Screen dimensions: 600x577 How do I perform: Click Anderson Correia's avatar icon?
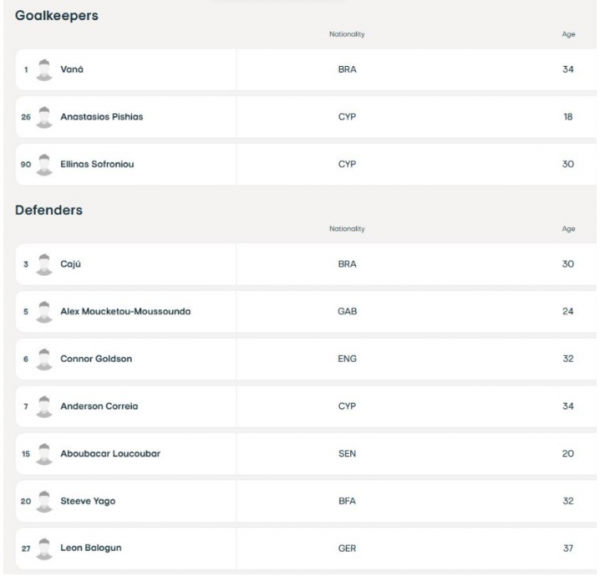[x=44, y=407]
